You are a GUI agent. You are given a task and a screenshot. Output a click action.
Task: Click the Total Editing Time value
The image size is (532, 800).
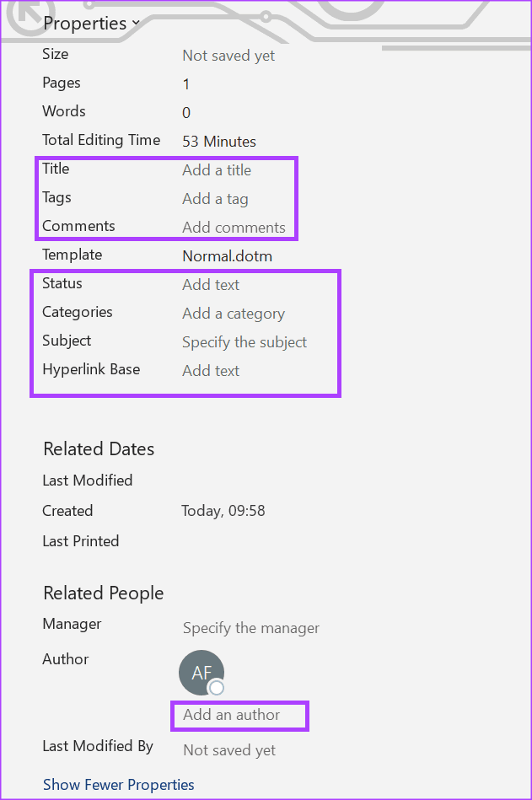pyautogui.click(x=219, y=142)
